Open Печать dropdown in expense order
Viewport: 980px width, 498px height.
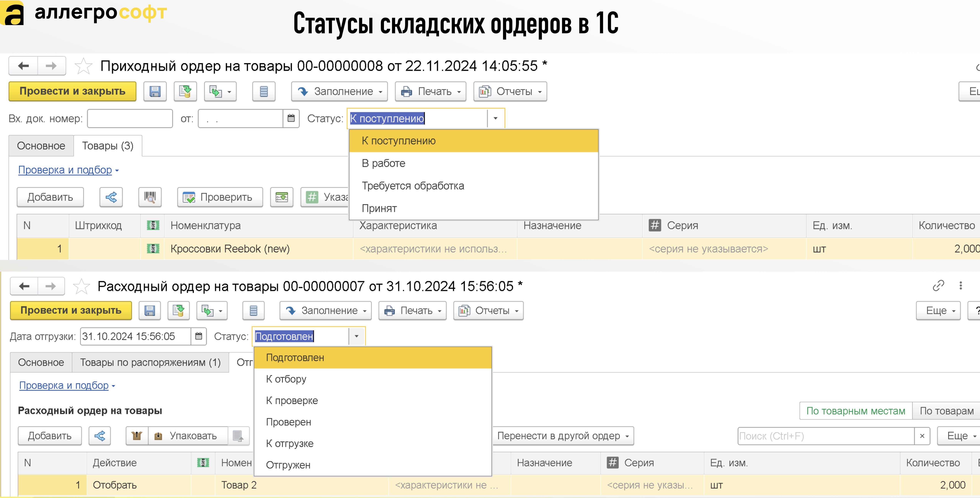click(x=412, y=310)
